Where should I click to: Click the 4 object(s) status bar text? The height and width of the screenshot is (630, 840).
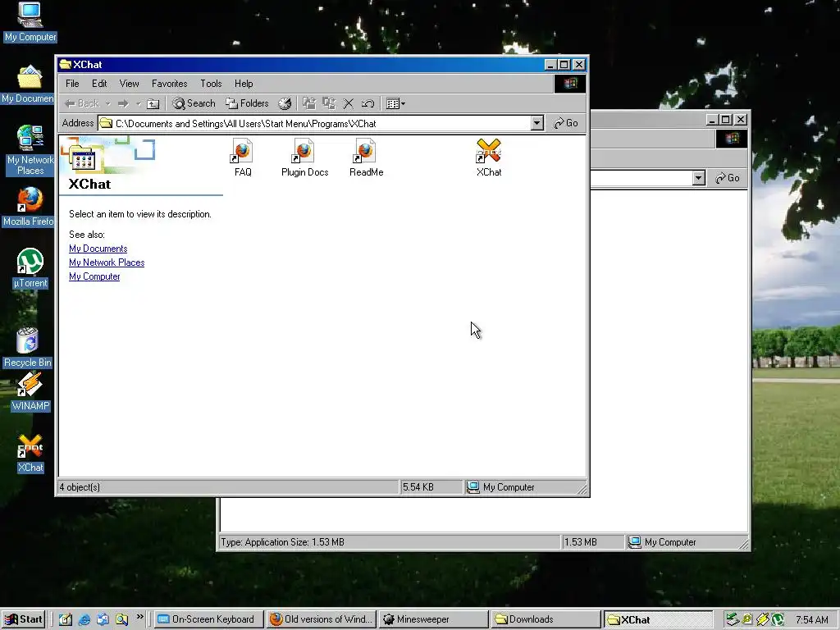(x=80, y=487)
